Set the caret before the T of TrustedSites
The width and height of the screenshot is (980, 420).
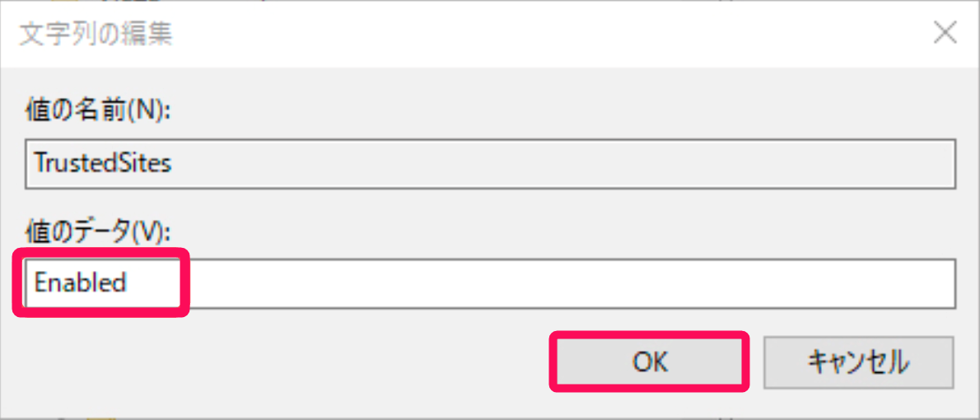click(x=34, y=164)
